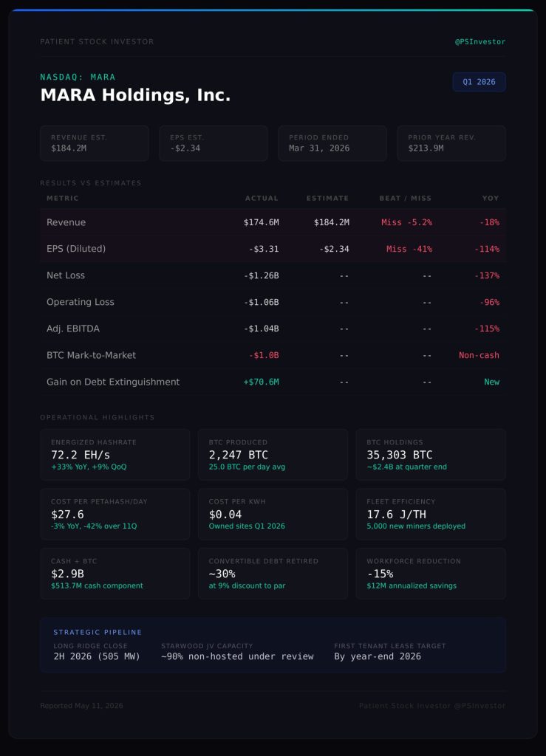
Task: Click the YOY column header
Action: pyautogui.click(x=491, y=198)
